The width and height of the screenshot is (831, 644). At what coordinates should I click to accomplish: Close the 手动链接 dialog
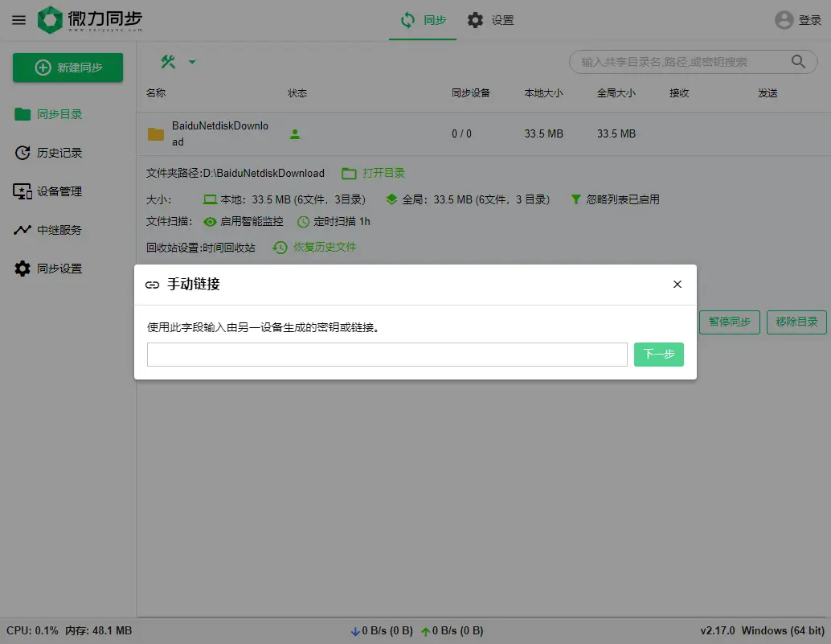(x=677, y=285)
